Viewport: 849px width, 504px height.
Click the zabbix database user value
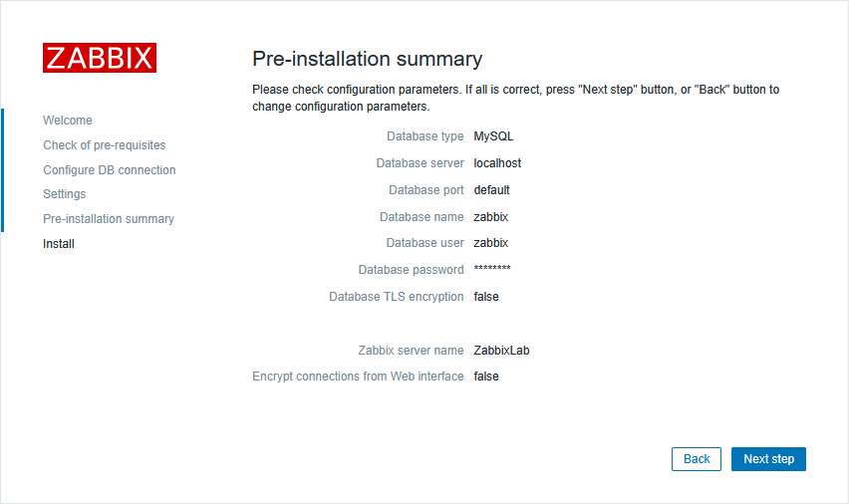click(491, 243)
